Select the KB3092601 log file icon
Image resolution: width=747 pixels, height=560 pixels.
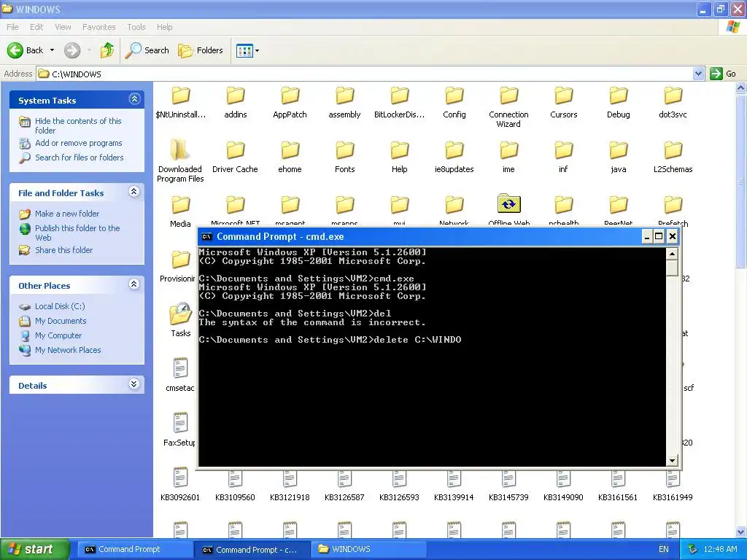(181, 478)
